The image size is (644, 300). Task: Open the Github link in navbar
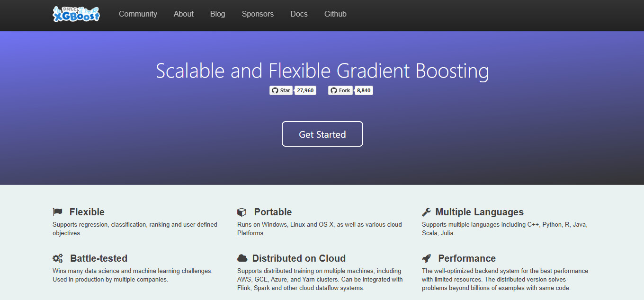(x=335, y=14)
